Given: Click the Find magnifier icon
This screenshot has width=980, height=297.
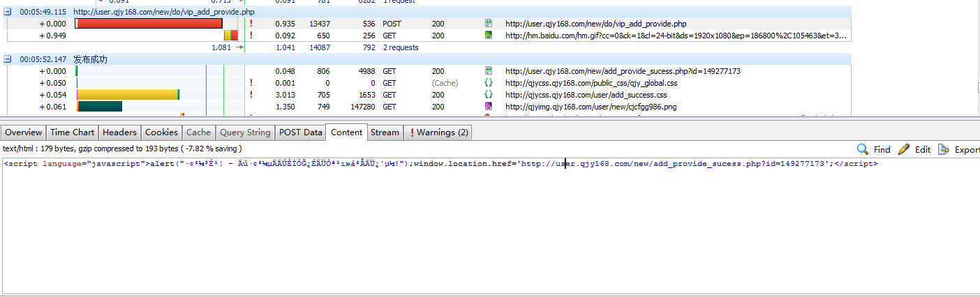Looking at the screenshot, I should pyautogui.click(x=863, y=149).
